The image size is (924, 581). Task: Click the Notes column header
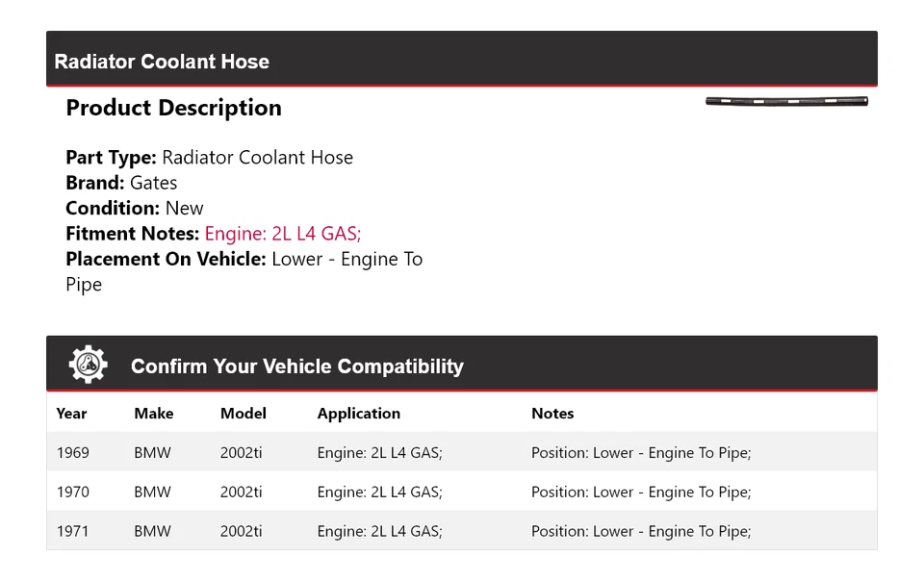(552, 414)
